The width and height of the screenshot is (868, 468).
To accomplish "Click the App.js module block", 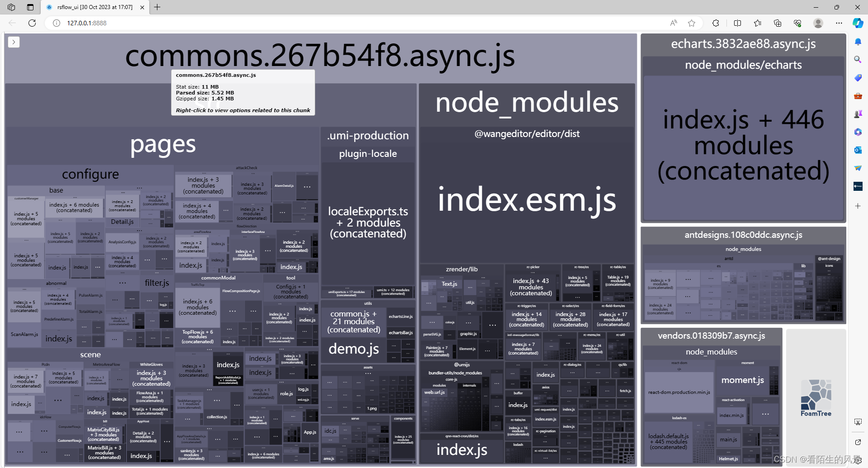I will coord(310,432).
